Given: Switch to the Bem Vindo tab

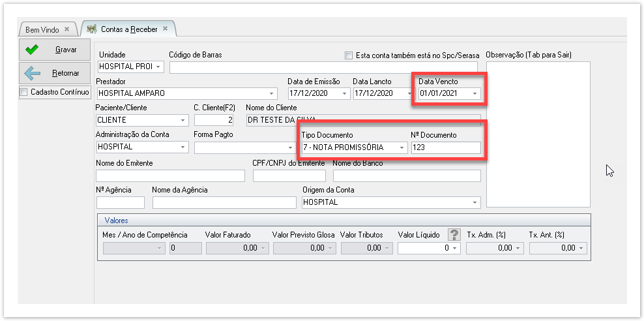Looking at the screenshot, I should coord(42,29).
